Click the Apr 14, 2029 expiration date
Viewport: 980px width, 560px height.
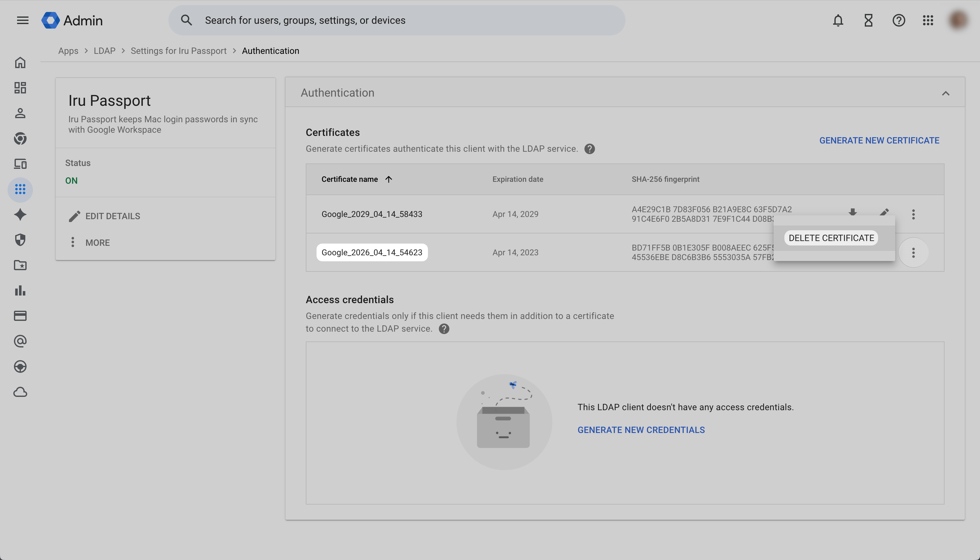tap(515, 214)
